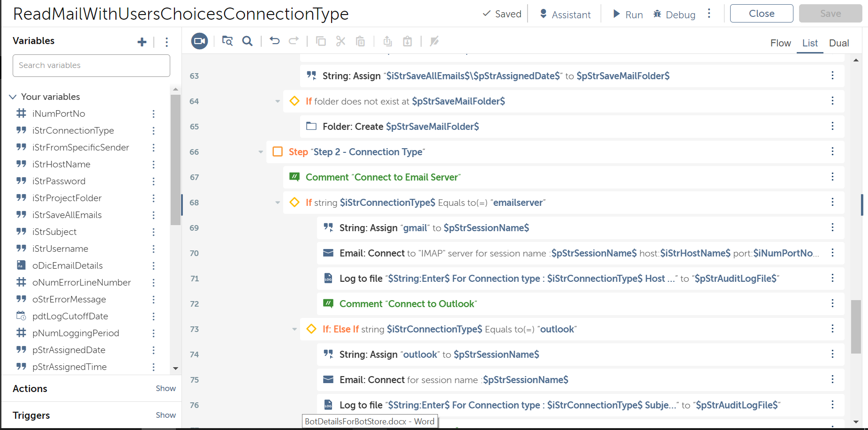
Task: Show the Actions panel
Action: pyautogui.click(x=166, y=388)
